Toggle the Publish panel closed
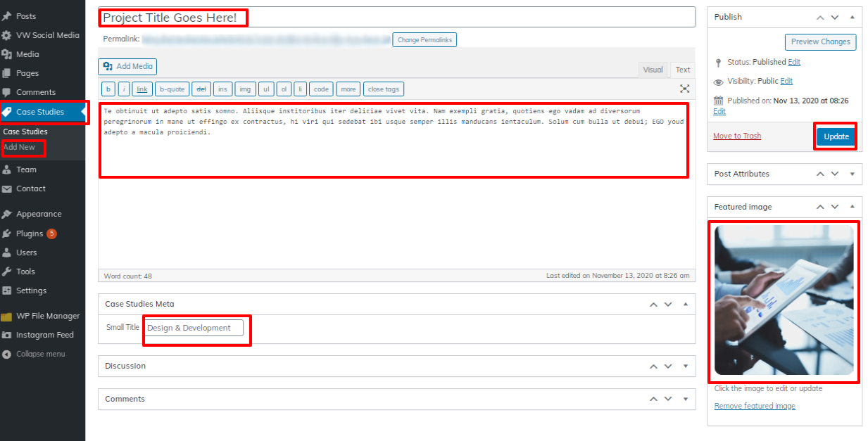The height and width of the screenshot is (441, 868). coord(852,17)
